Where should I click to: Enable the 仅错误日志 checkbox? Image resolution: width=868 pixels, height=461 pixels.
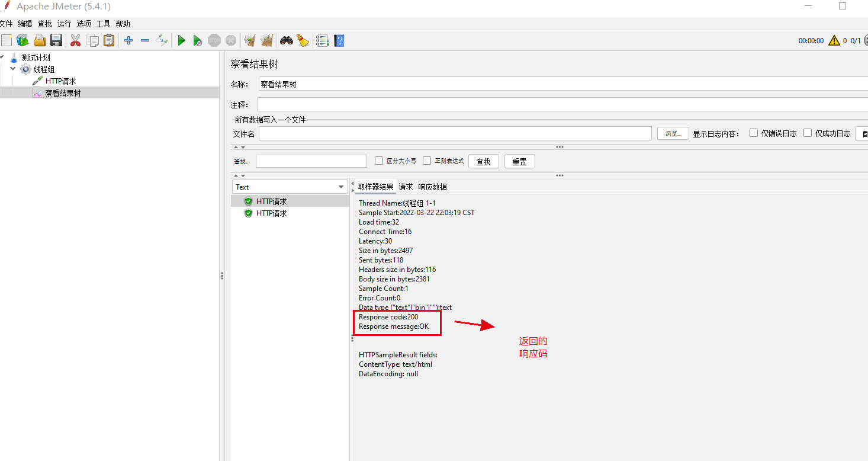click(754, 133)
